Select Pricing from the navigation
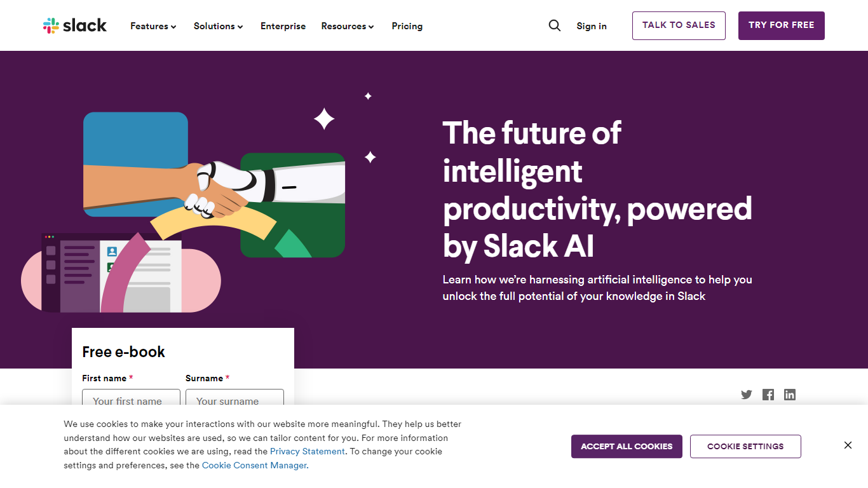Image resolution: width=868 pixels, height=488 pixels. pos(407,26)
